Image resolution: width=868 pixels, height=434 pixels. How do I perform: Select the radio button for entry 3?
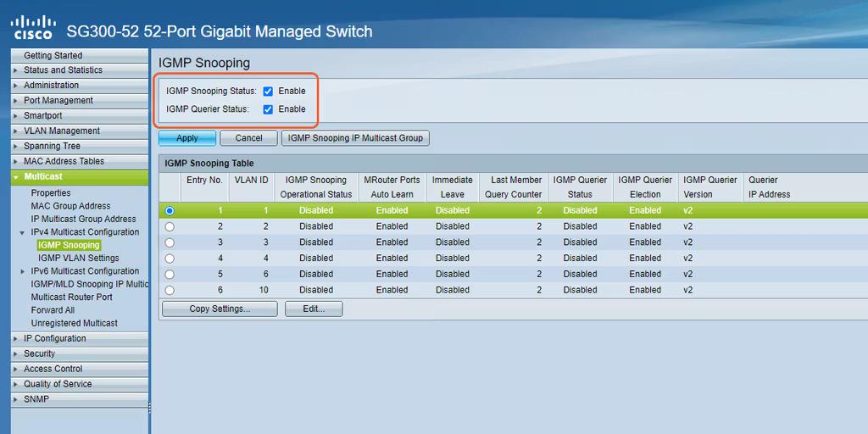pyautogui.click(x=170, y=242)
